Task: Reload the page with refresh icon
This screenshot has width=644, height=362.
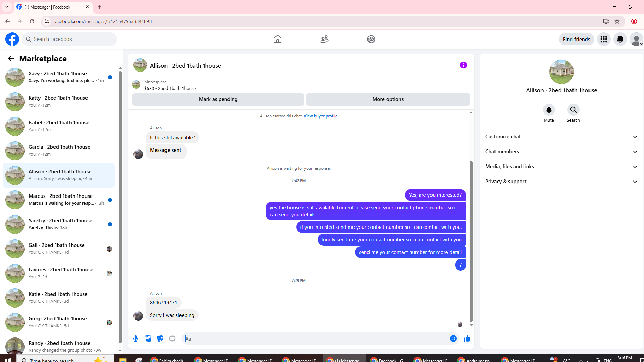Action: [x=32, y=21]
